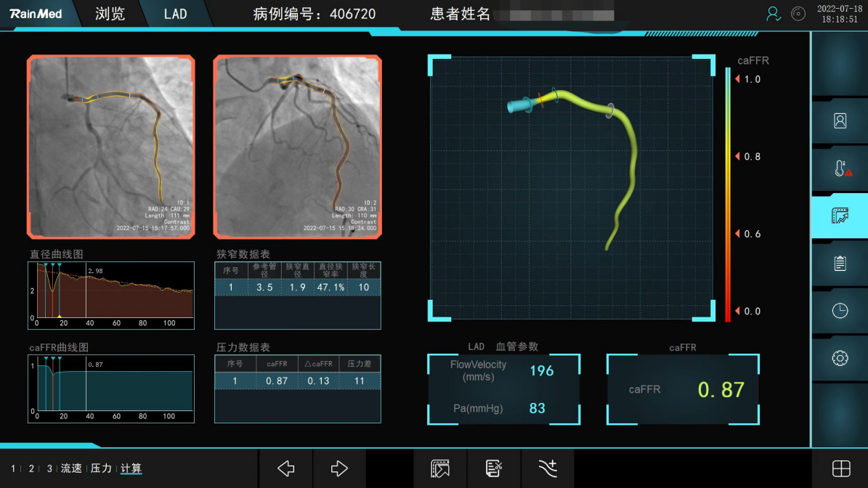The height and width of the screenshot is (488, 868).
Task: Go to the 压力 step
Action: point(101,468)
